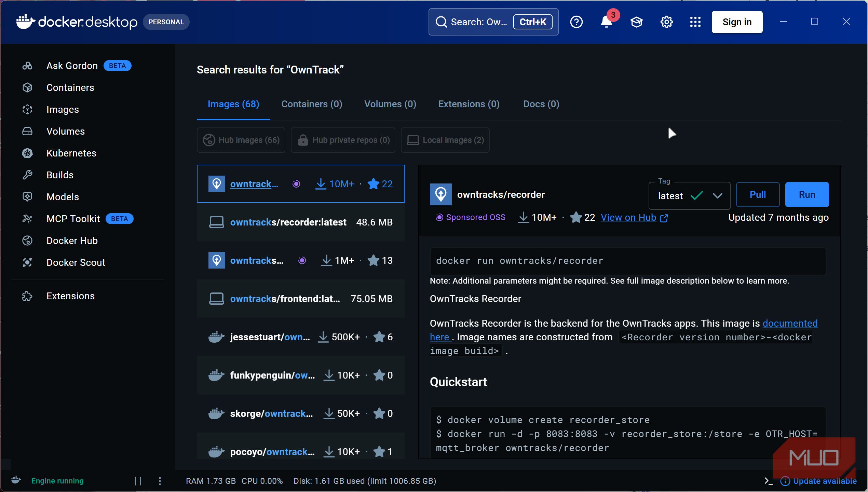
Task: Click the Updated 7 months ago text
Action: point(778,218)
